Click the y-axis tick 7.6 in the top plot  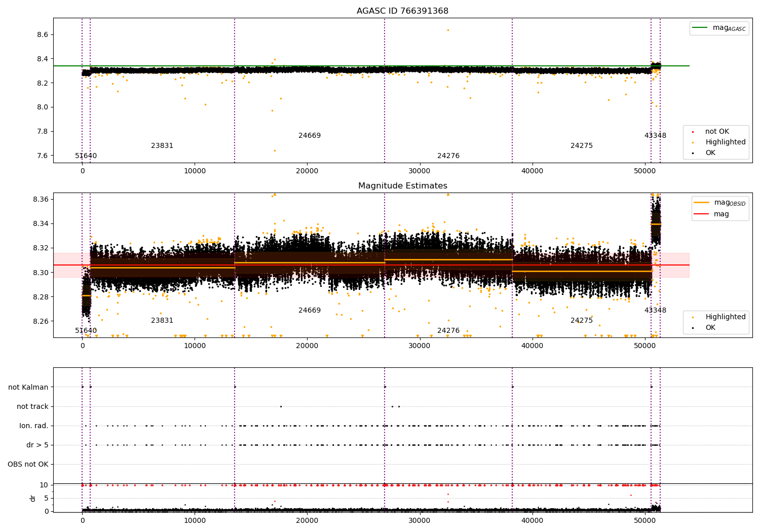pyautogui.click(x=42, y=156)
